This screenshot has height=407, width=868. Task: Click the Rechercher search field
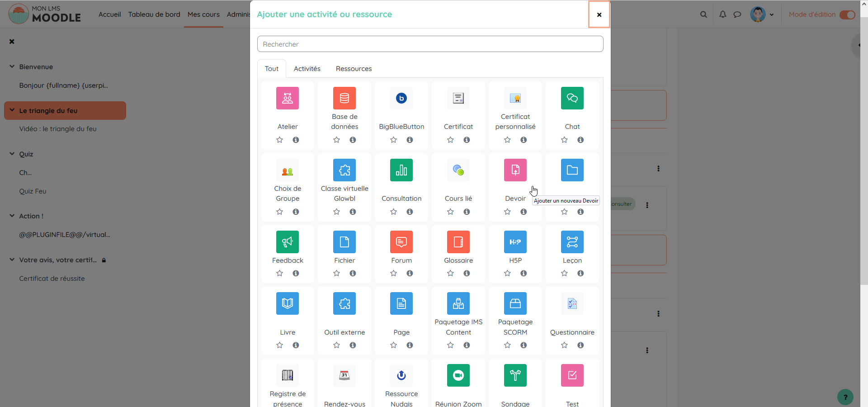coord(430,44)
